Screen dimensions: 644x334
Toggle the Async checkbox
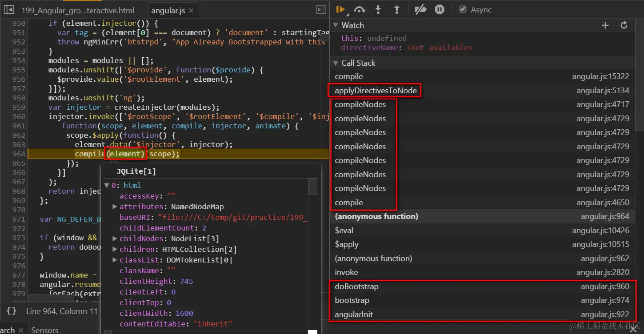[x=463, y=9]
